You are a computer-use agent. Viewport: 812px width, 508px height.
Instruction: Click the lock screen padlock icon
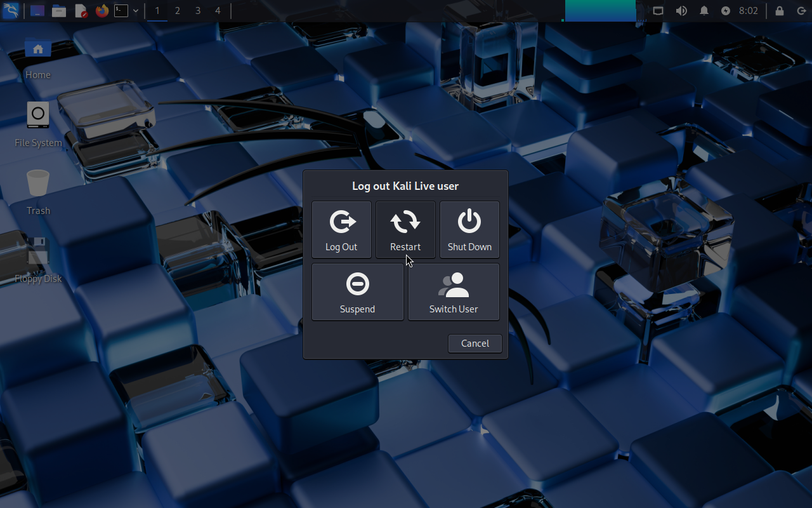[x=779, y=11]
